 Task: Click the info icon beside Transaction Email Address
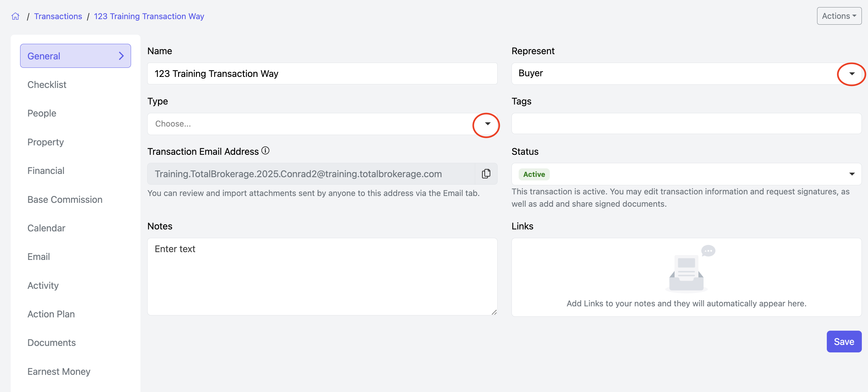(266, 151)
